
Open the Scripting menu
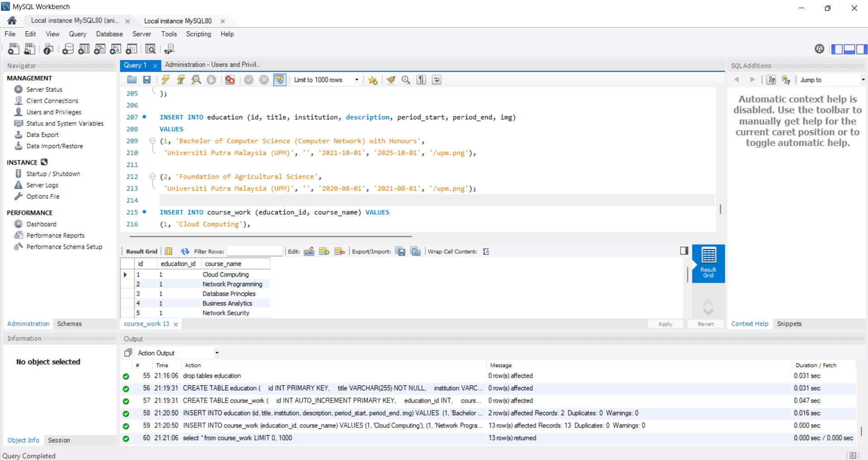click(x=198, y=34)
